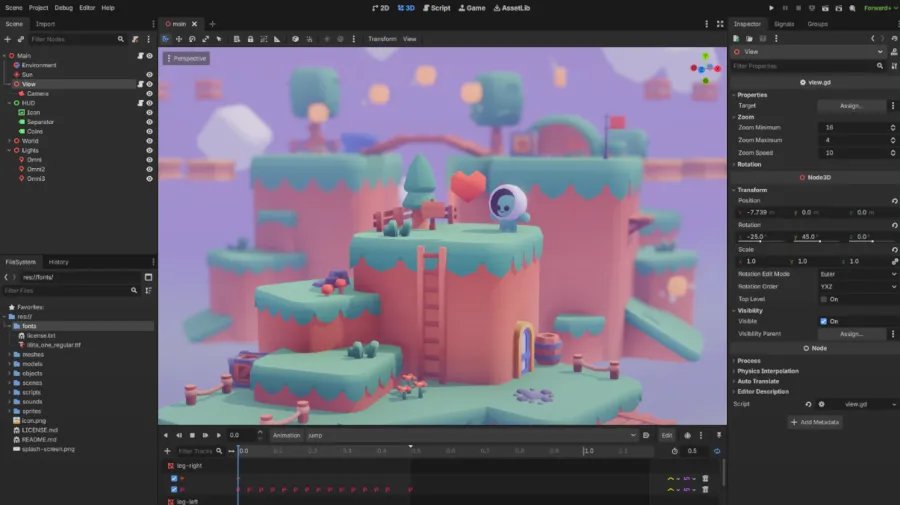Hide the Sun node with eye icon
The image size is (900, 505).
coord(150,75)
